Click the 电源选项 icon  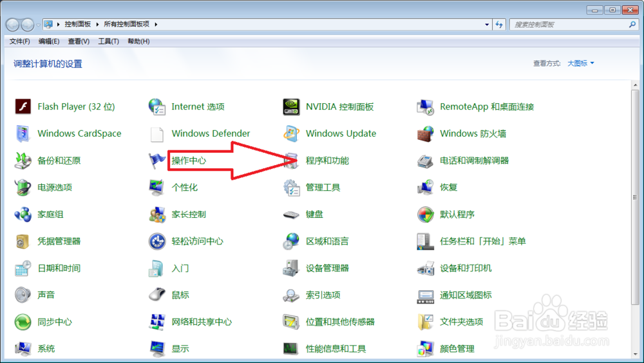coord(23,188)
